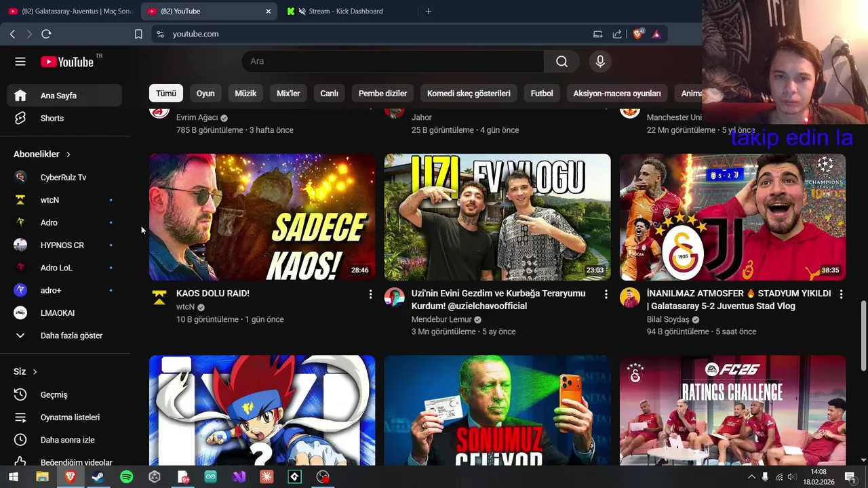Select the Tümü filter chip

pos(166,94)
